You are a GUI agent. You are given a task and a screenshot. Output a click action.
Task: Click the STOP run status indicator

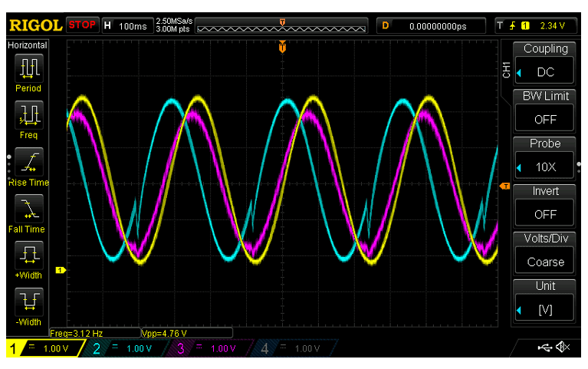click(x=83, y=25)
